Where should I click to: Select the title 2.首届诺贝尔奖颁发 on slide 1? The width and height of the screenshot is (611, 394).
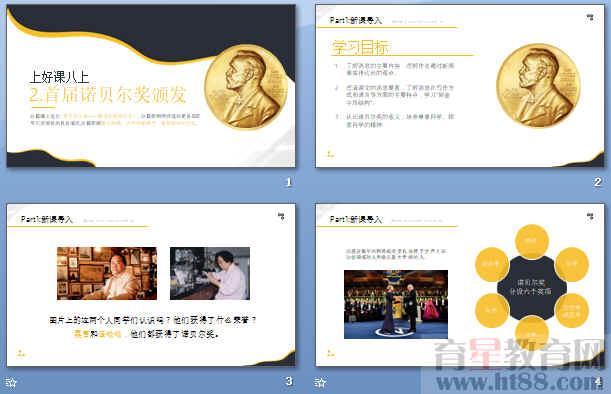pyautogui.click(x=108, y=95)
